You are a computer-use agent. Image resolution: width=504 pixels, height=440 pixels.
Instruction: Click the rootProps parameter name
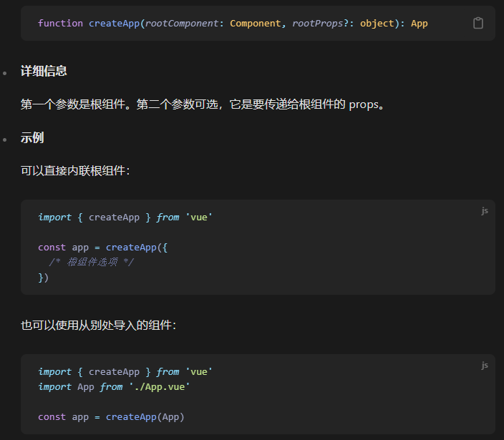[318, 24]
